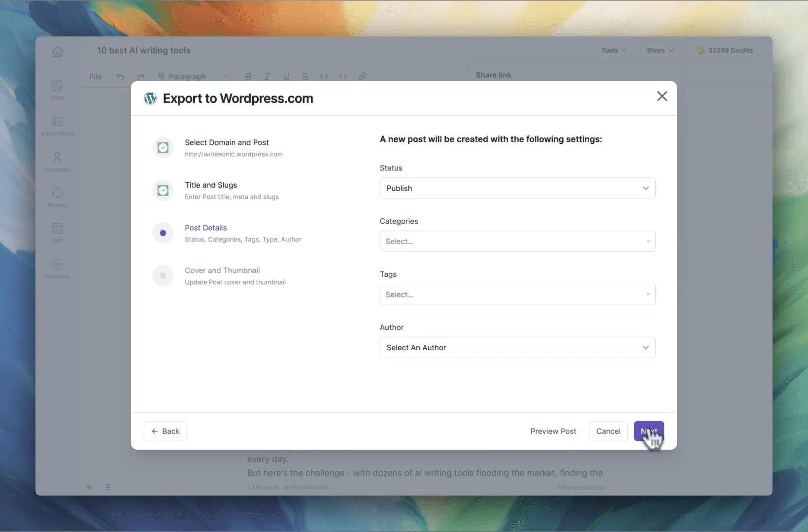
Task: Open the Share dropdown in top bar
Action: click(x=660, y=50)
